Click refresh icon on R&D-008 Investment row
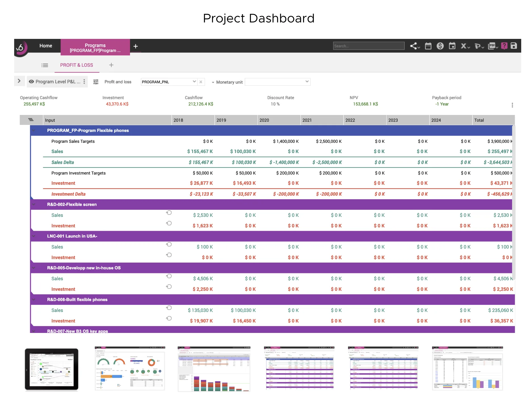 pyautogui.click(x=169, y=318)
